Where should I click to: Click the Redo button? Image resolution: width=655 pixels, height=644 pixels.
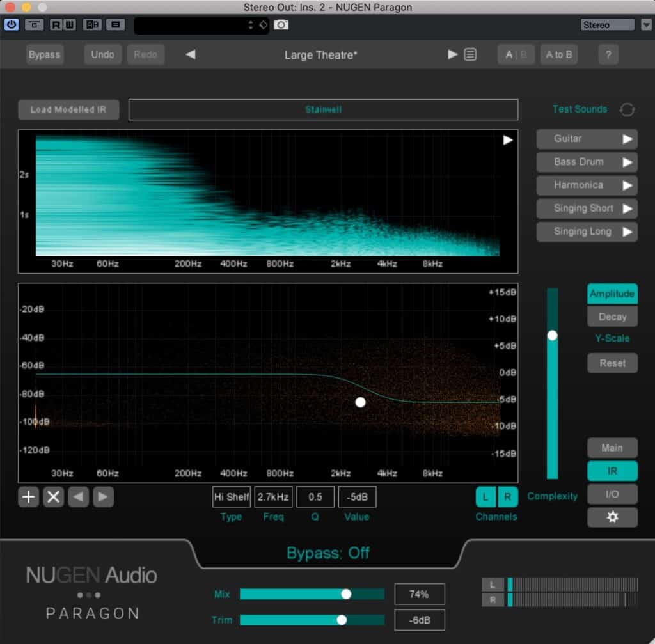pyautogui.click(x=145, y=55)
